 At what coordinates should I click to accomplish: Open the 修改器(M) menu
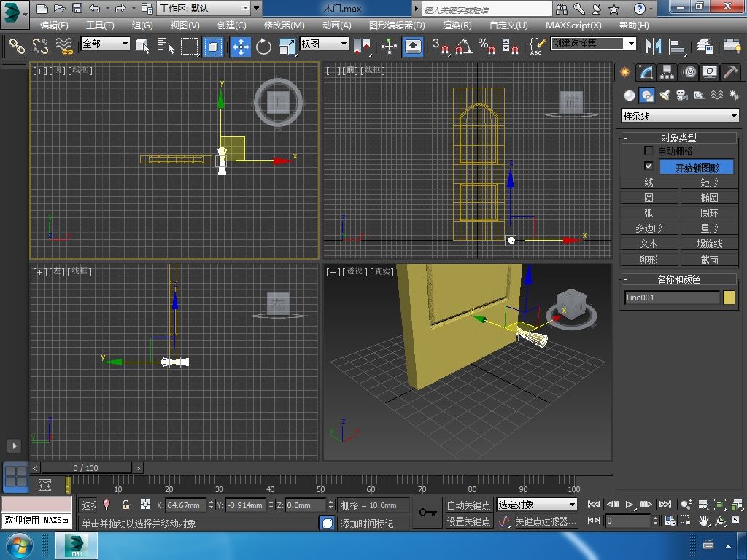point(284,25)
